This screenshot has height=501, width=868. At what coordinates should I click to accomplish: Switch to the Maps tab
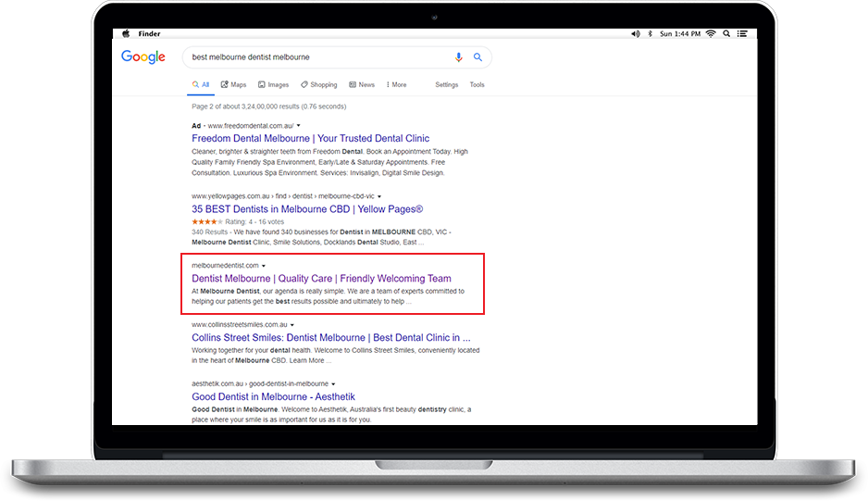[x=233, y=84]
